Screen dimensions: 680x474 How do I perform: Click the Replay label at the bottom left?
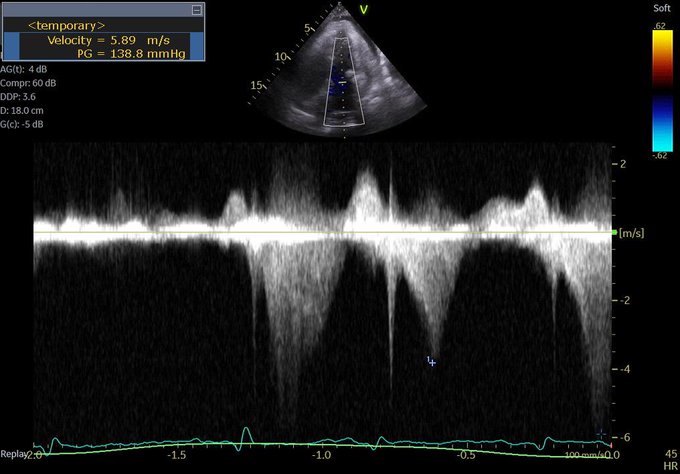point(13,454)
